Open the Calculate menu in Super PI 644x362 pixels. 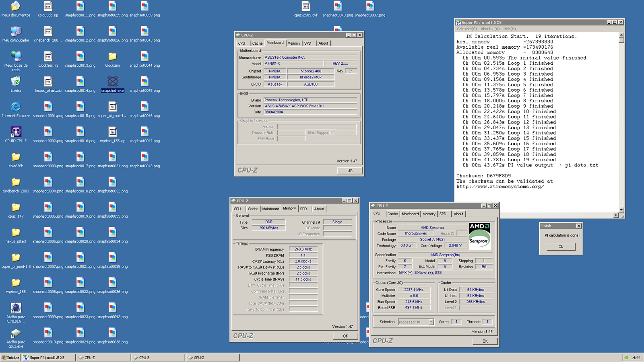[466, 29]
